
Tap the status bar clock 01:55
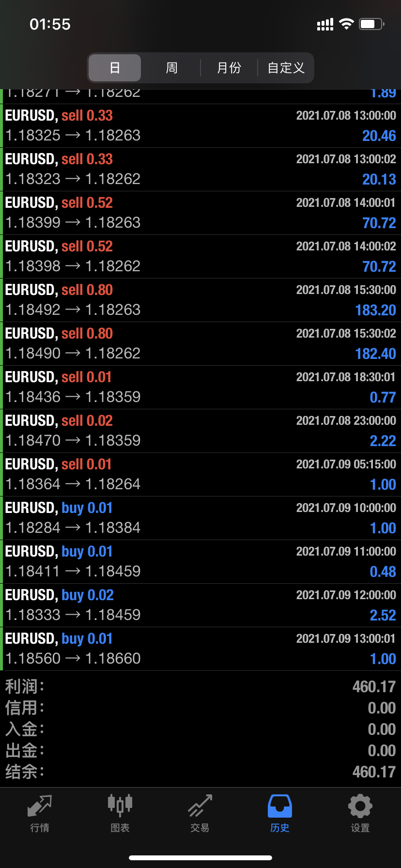(50, 24)
